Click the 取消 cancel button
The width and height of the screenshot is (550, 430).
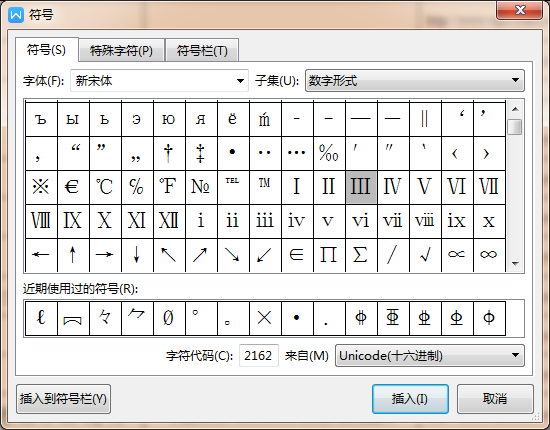click(x=495, y=399)
